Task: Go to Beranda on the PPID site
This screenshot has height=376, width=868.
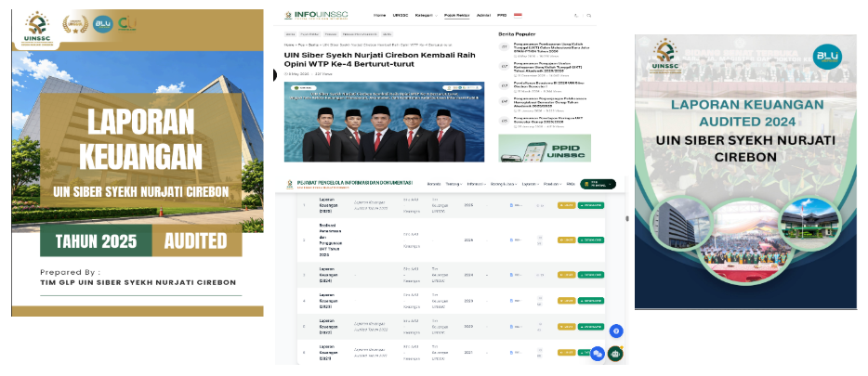Action: pos(434,184)
